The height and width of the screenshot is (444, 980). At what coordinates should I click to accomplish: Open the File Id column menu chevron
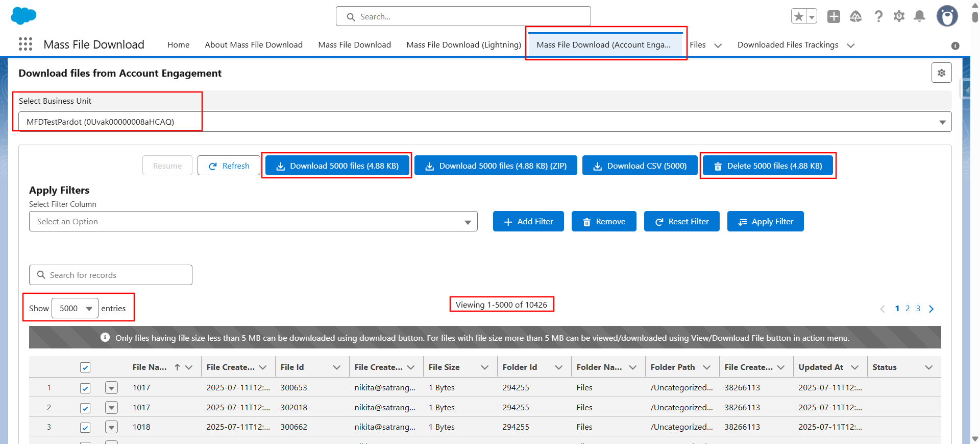(336, 367)
